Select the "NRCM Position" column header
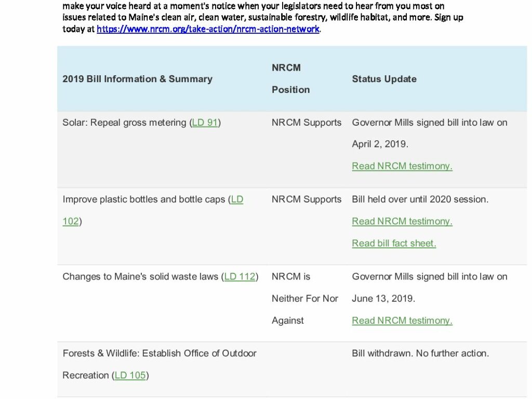This screenshot has height=399, width=532. [290, 78]
